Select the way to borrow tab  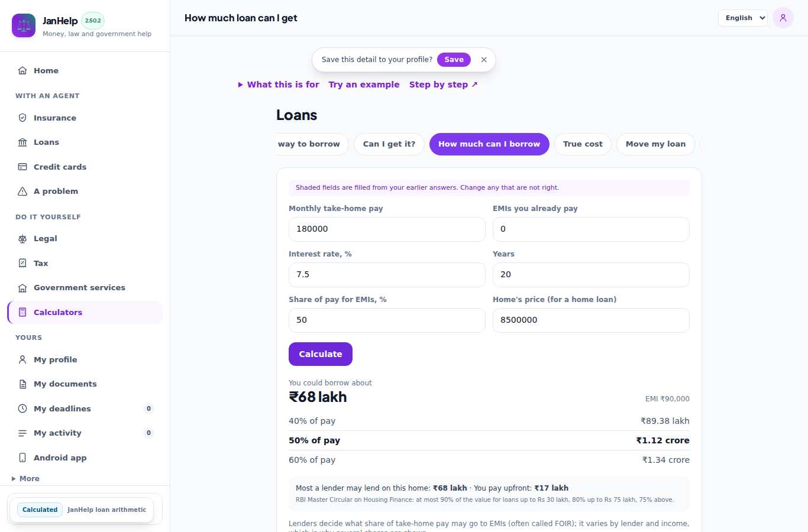coord(312,144)
